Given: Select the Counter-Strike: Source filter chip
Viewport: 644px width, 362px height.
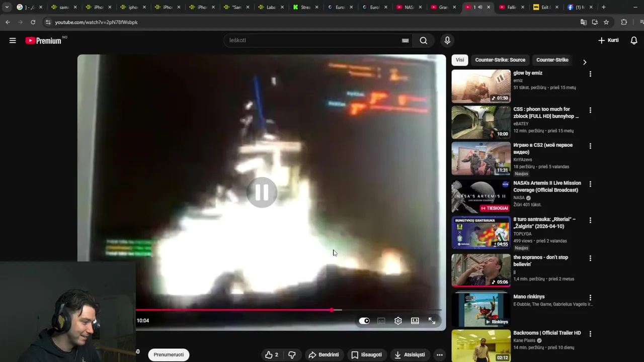Looking at the screenshot, I should (500, 60).
